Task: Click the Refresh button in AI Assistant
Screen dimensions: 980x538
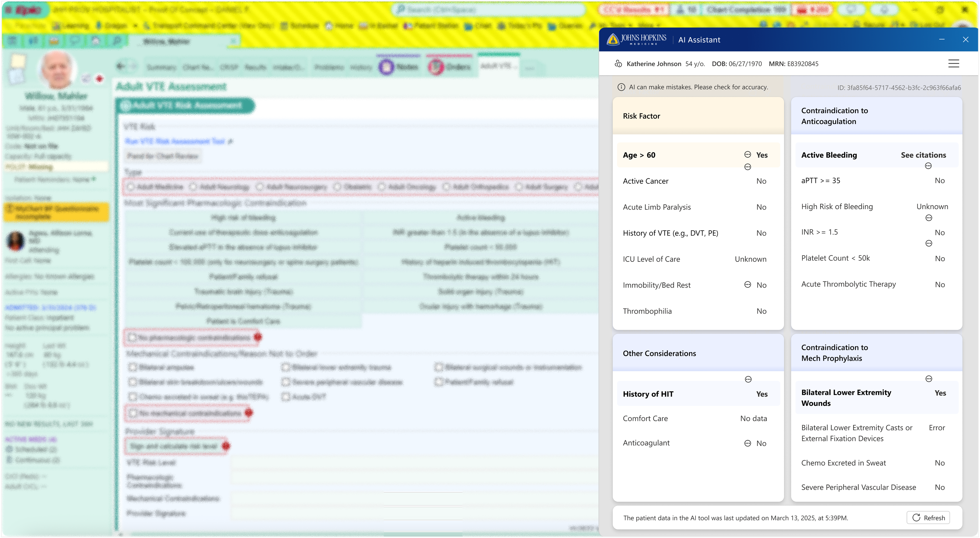Action: (x=928, y=517)
